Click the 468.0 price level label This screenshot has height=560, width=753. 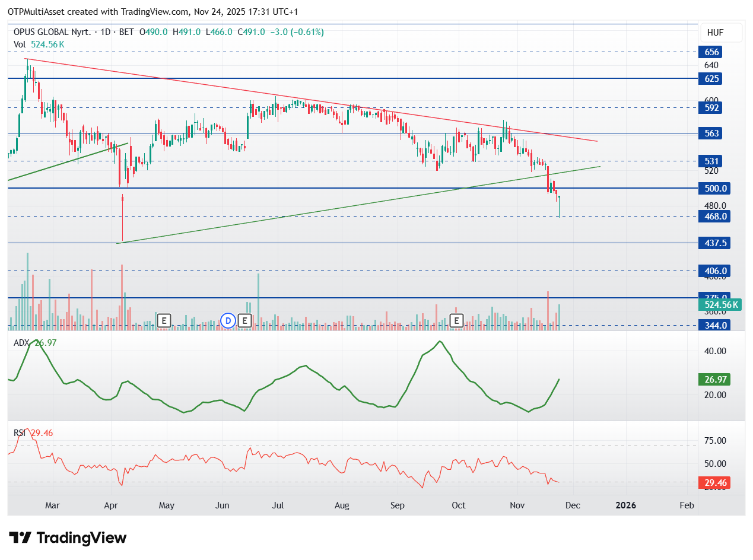click(x=713, y=216)
